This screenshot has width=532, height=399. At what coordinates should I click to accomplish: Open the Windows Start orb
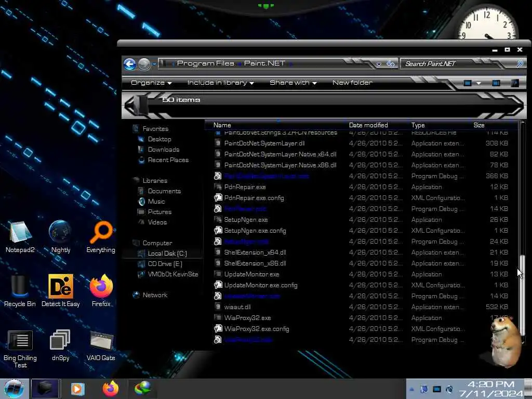tap(14, 389)
